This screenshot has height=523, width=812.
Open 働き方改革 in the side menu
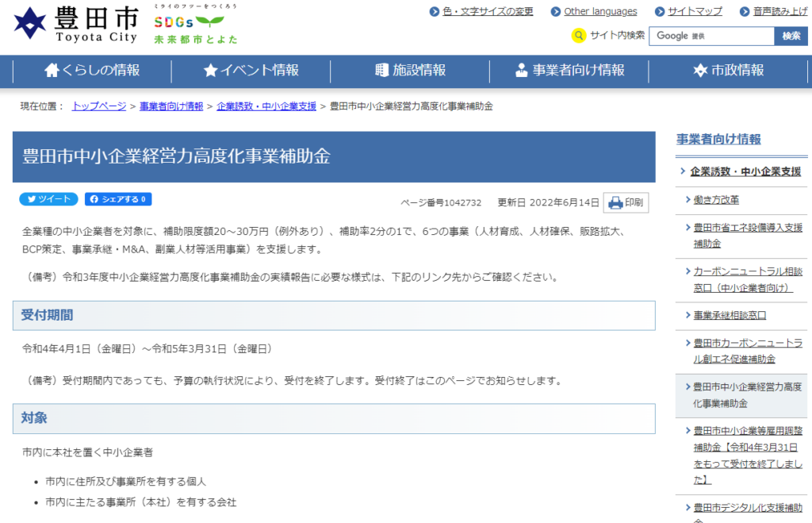(716, 199)
